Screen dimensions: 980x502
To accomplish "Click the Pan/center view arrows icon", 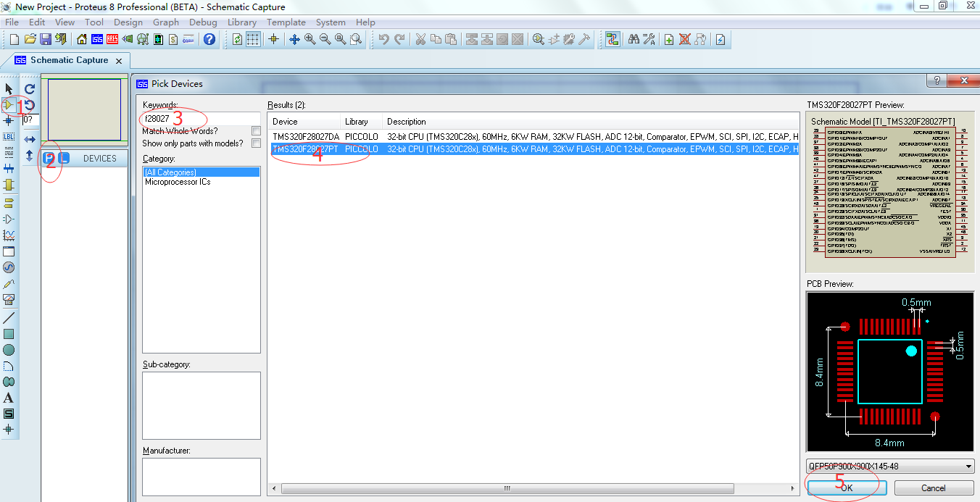I will pyautogui.click(x=294, y=39).
